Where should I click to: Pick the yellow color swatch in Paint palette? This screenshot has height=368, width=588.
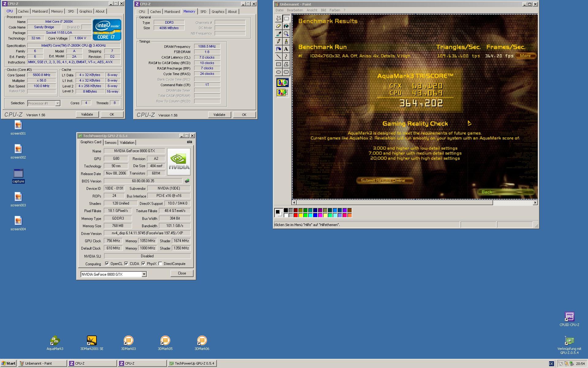tap(300, 215)
